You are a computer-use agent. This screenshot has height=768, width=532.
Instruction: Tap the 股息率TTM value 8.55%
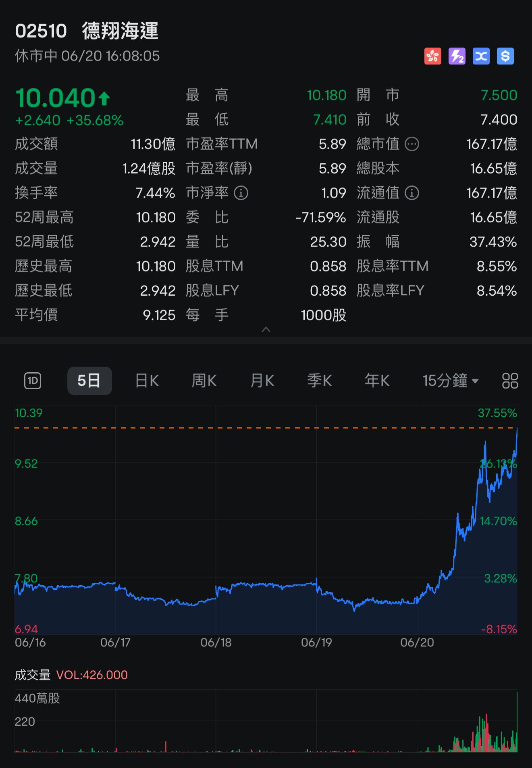coord(497,266)
